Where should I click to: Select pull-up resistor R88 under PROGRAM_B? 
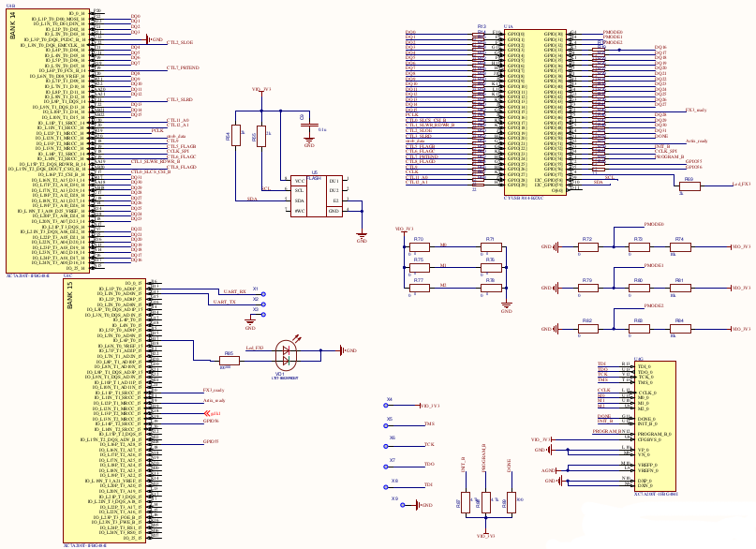point(486,503)
